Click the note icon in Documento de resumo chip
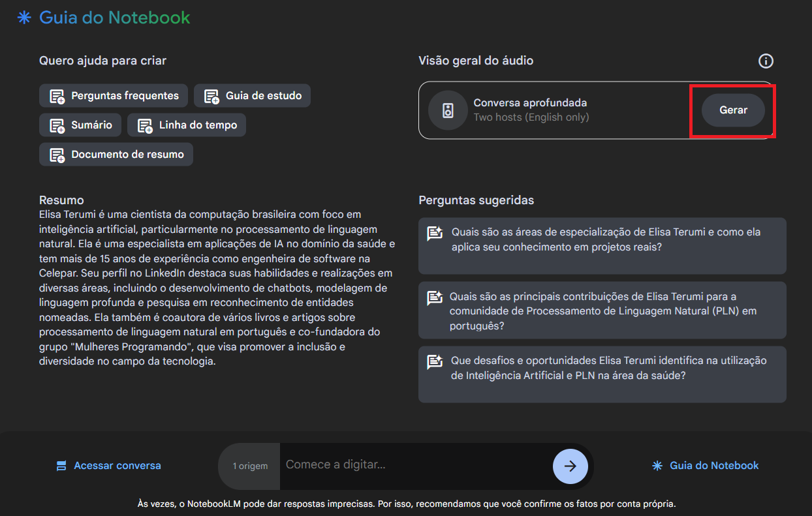Viewport: 812px width, 516px height. click(x=57, y=155)
